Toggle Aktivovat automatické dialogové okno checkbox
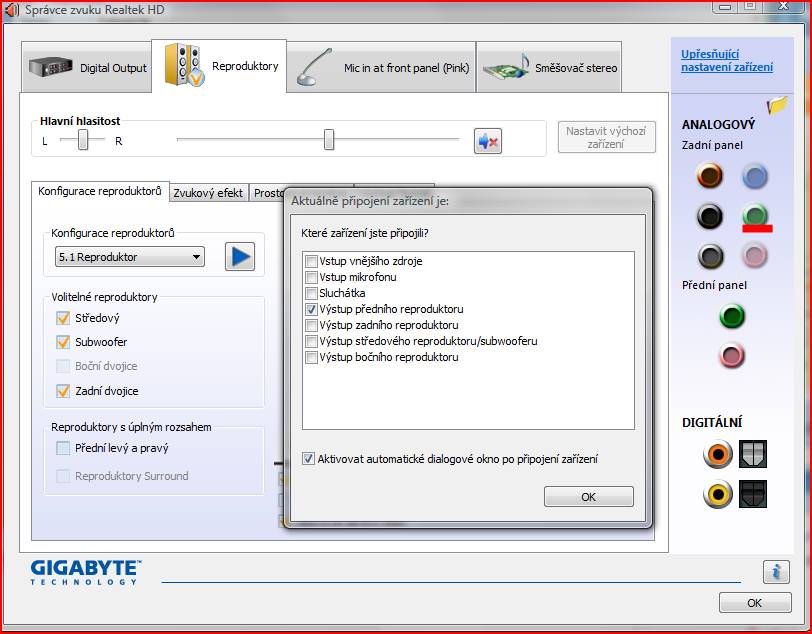Image resolution: width=812 pixels, height=634 pixels. [x=308, y=458]
